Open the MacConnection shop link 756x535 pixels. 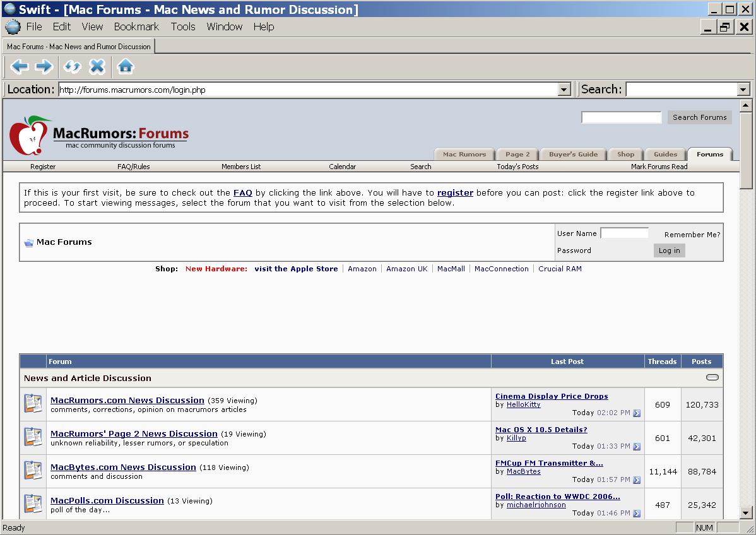point(502,269)
